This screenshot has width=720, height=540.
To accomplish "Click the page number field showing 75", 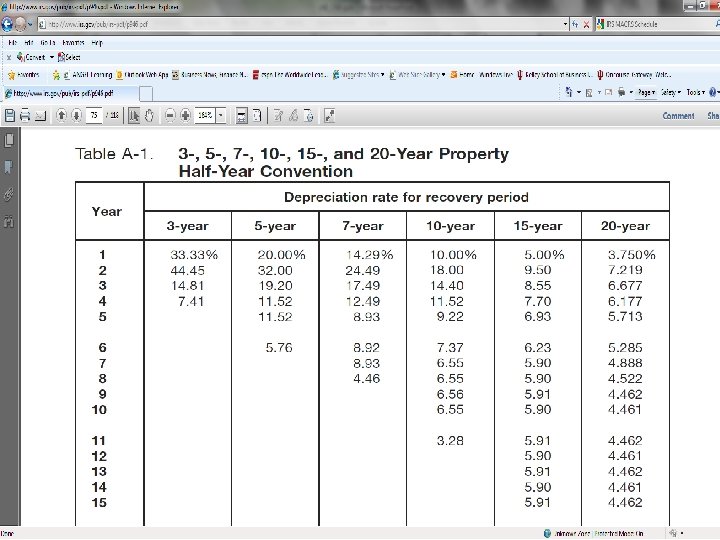I will coord(94,115).
